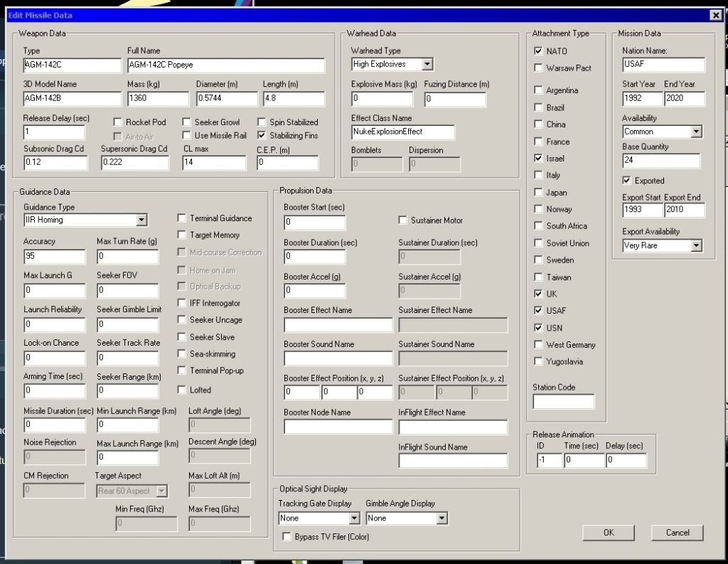Click the Max Turn Rate (g) field
This screenshot has height=564, width=728.
point(128,256)
